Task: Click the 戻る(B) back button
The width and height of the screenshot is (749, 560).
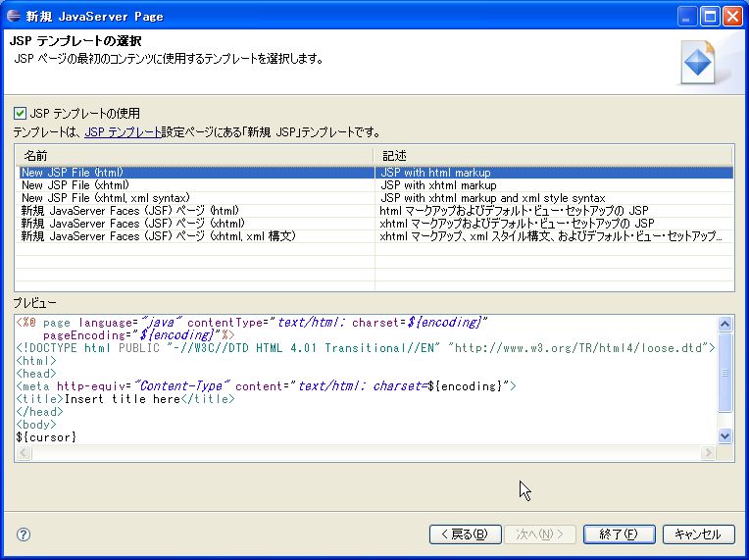Action: (x=466, y=535)
